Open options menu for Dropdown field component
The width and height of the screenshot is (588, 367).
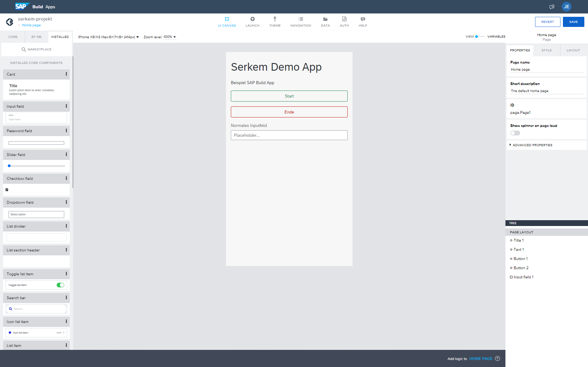(x=66, y=202)
